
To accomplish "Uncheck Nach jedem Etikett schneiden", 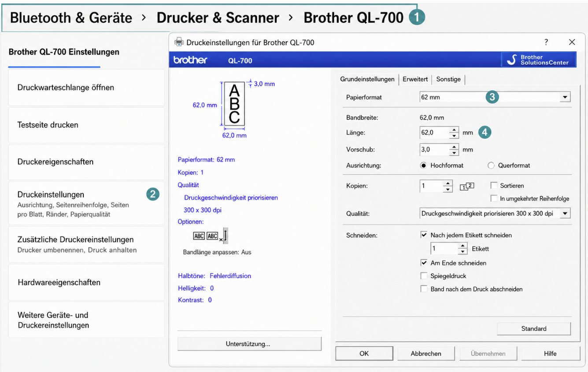I will [424, 235].
